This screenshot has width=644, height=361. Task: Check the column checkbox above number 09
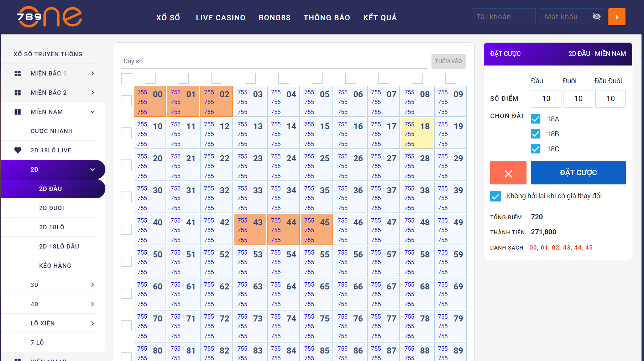pos(451,78)
